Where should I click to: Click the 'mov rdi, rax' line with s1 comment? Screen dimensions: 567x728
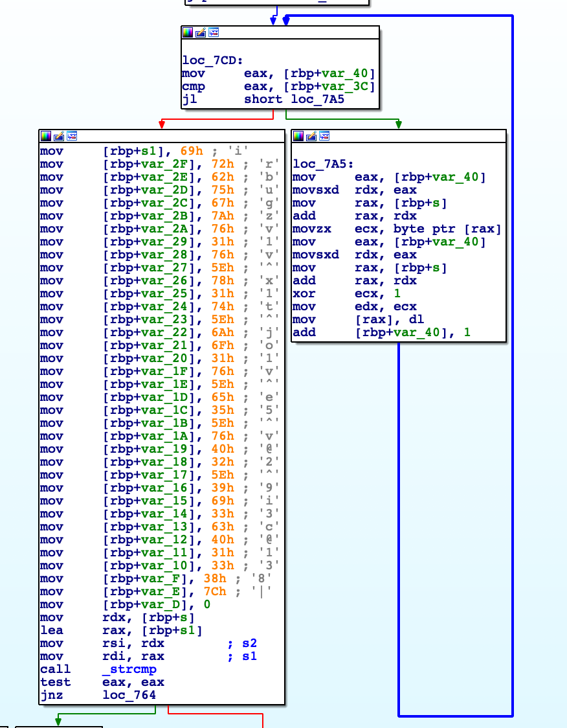pos(148,657)
